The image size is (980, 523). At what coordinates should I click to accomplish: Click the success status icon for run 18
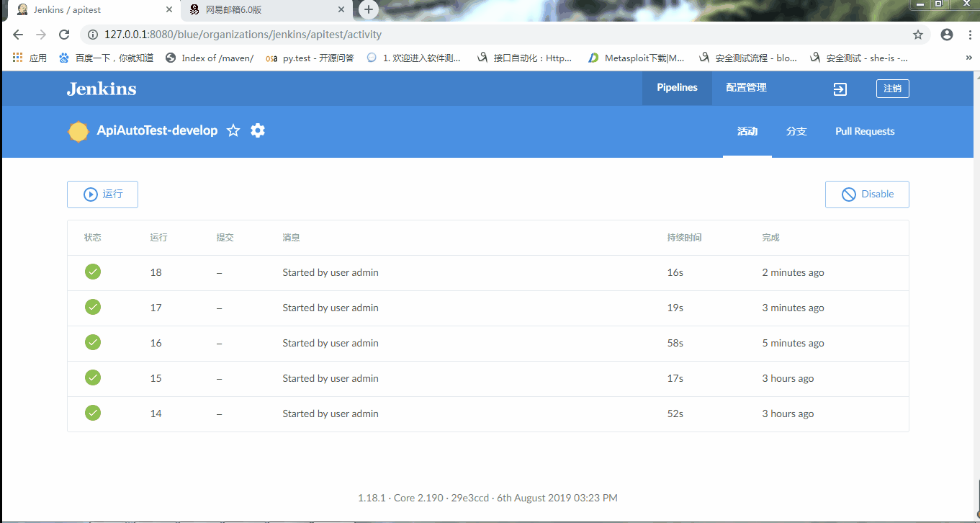click(x=93, y=272)
